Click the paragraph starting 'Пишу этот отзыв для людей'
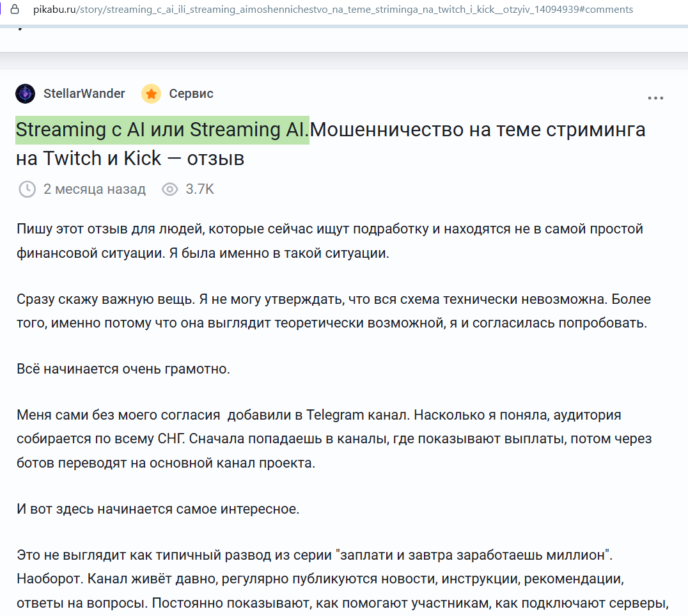Screen dimensions: 688x616 coord(330,241)
